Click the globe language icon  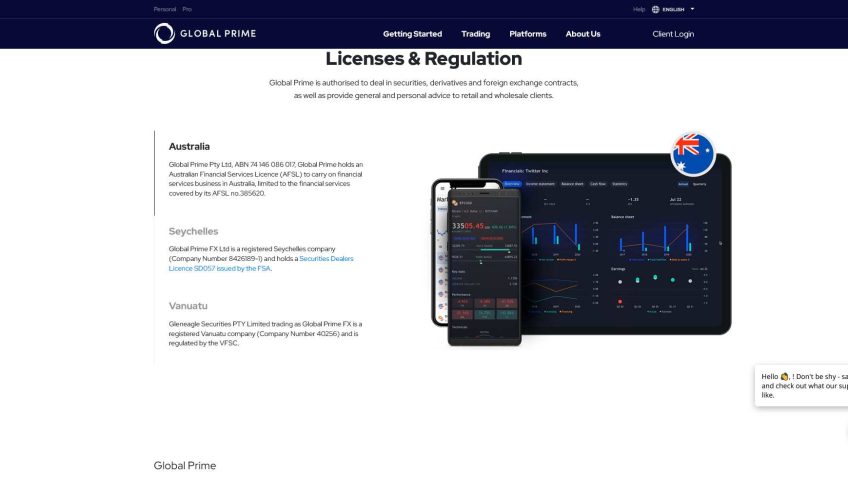click(x=656, y=9)
